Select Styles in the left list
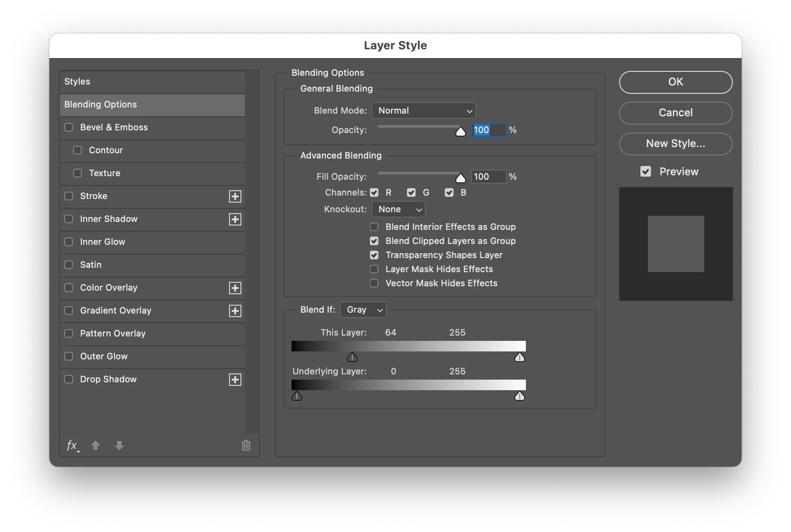 pos(152,81)
